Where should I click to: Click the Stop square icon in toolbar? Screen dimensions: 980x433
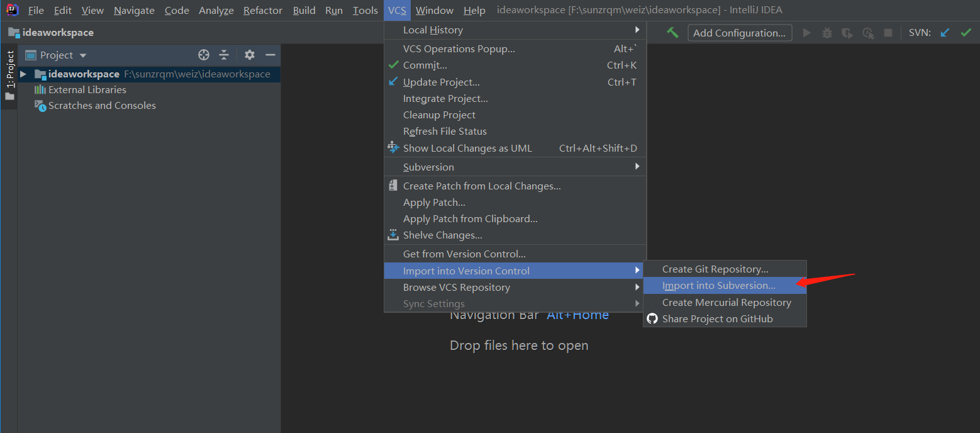pos(888,33)
